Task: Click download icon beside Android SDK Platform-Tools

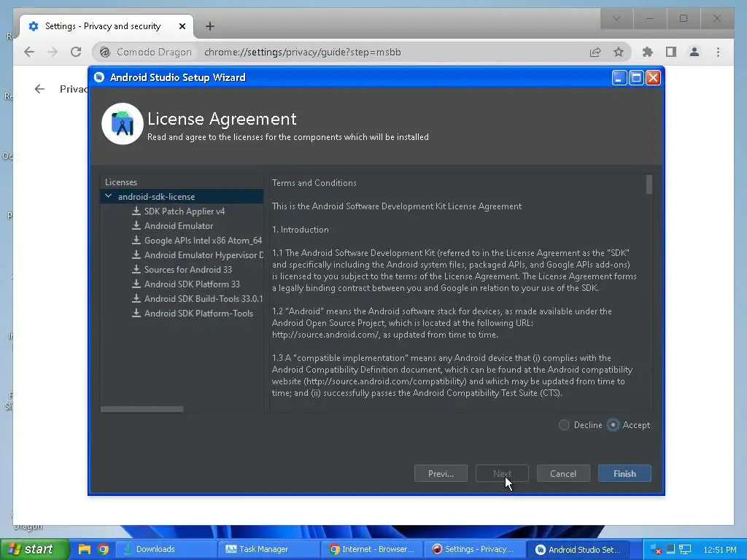Action: (x=136, y=313)
